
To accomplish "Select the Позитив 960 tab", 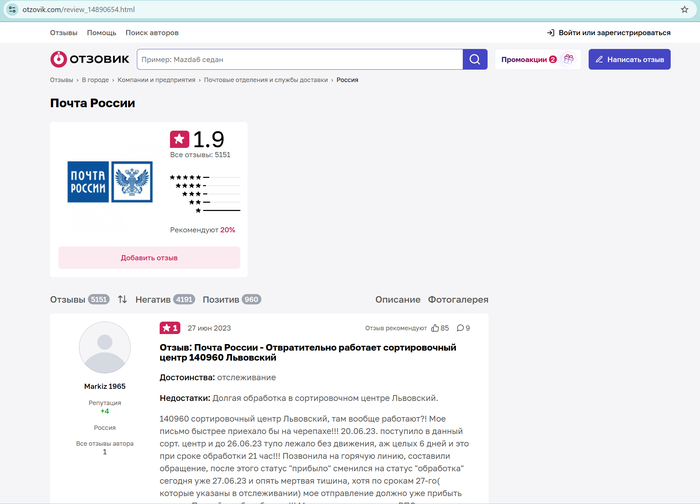I will tap(232, 299).
